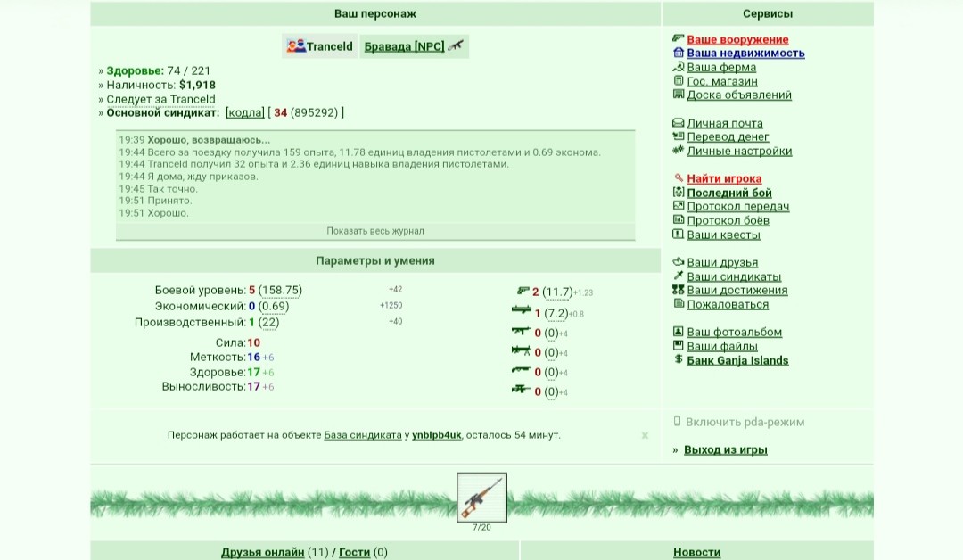Open База синдиката object link
The image size is (963, 560).
(362, 435)
